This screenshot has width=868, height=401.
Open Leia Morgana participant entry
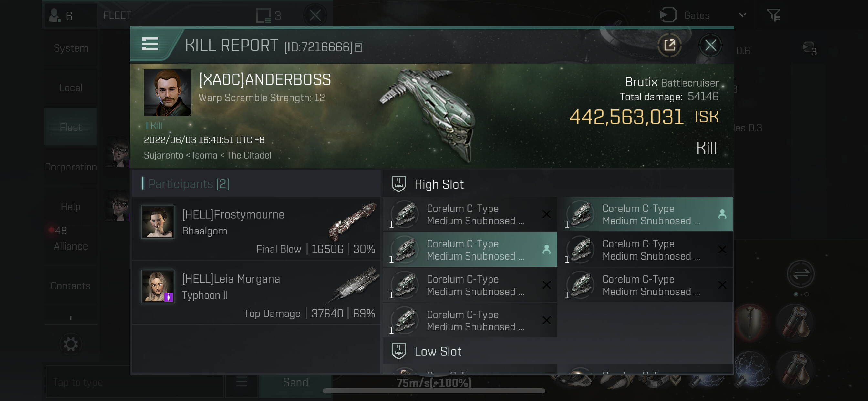pos(256,293)
